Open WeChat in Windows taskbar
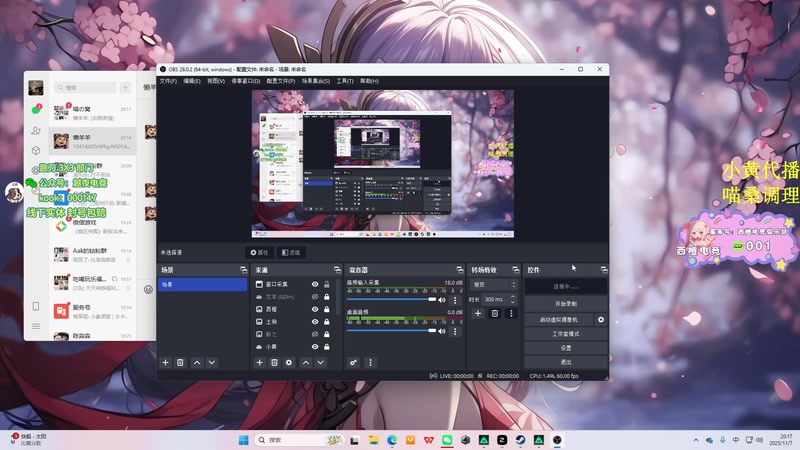The width and height of the screenshot is (800, 450). tap(447, 440)
